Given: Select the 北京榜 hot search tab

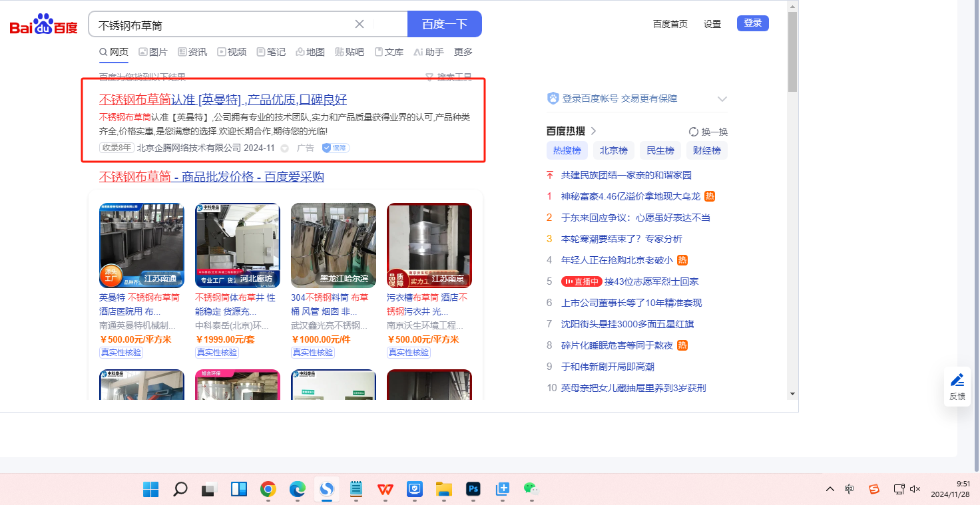Looking at the screenshot, I should pos(613,150).
